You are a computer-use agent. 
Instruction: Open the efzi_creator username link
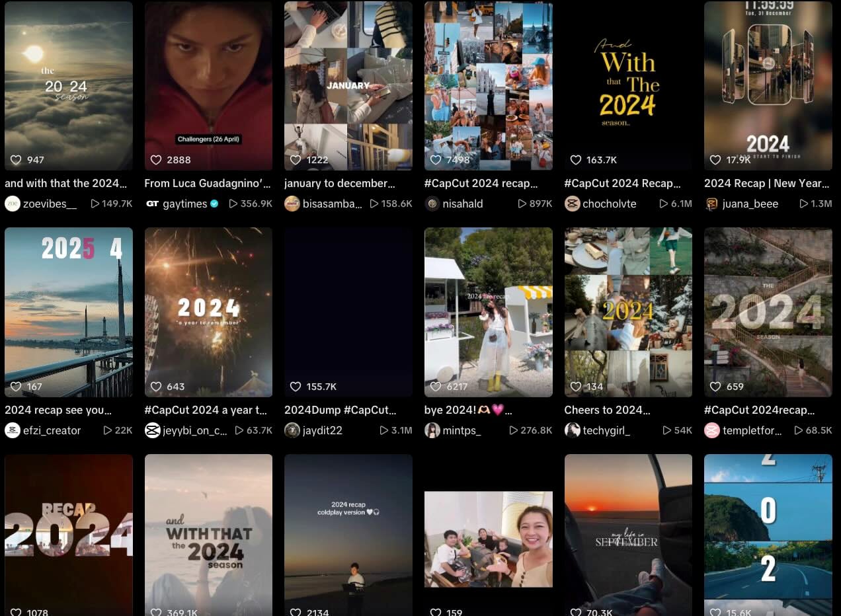(x=52, y=430)
